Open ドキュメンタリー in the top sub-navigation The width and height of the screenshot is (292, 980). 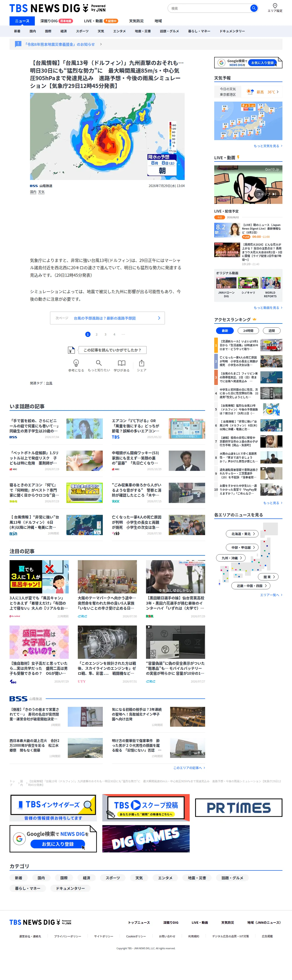click(232, 31)
